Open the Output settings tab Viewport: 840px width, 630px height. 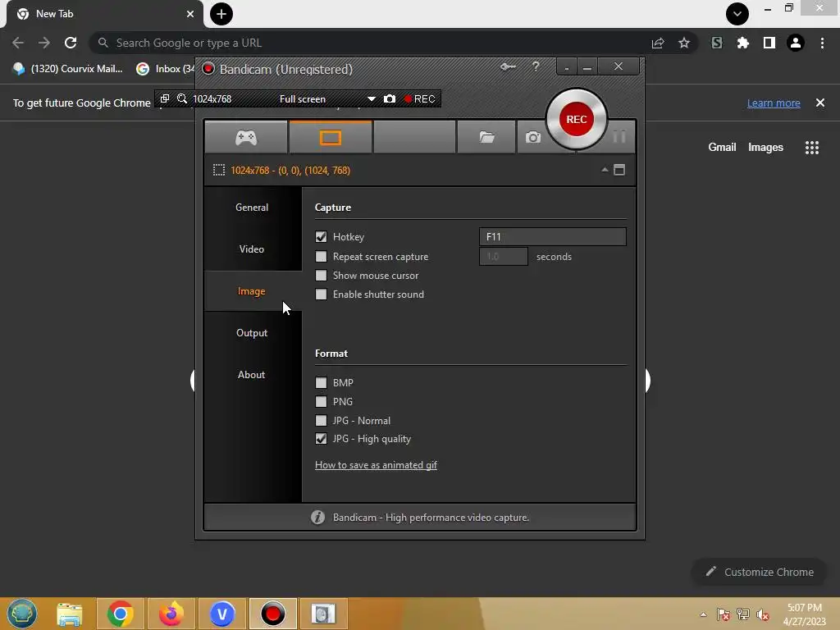(252, 333)
